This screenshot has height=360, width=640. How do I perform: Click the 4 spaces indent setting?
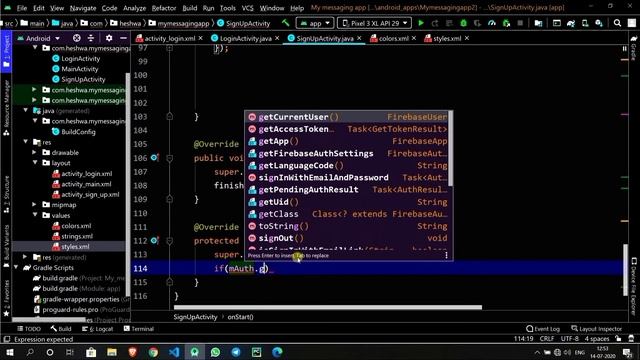pyautogui.click(x=596, y=339)
